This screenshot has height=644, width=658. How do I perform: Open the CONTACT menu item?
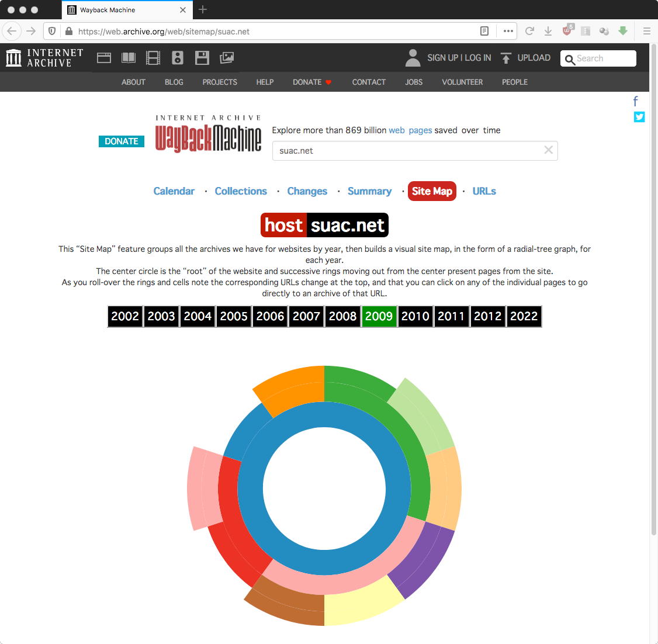tap(369, 82)
